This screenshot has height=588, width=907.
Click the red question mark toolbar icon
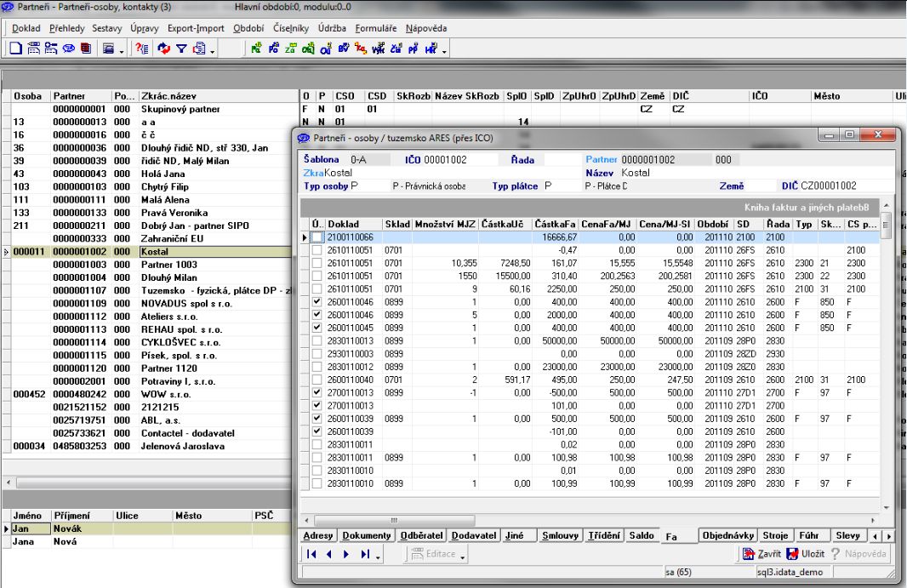pos(142,50)
